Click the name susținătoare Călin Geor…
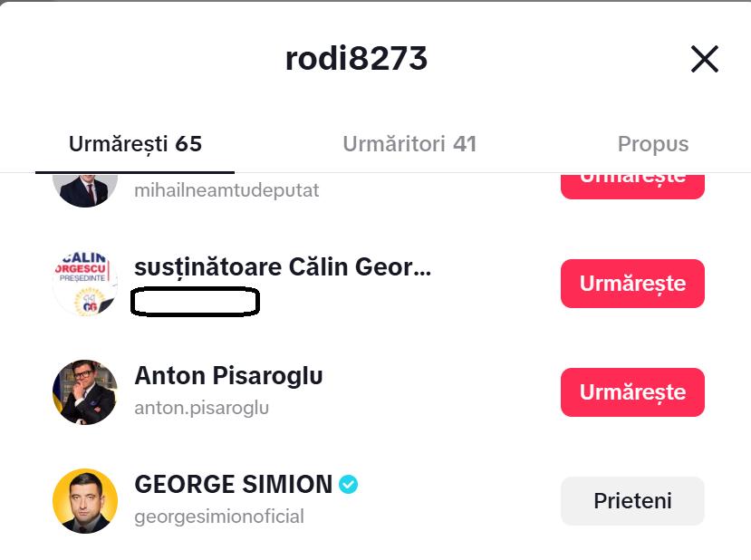This screenshot has height=560, width=751. (x=283, y=266)
